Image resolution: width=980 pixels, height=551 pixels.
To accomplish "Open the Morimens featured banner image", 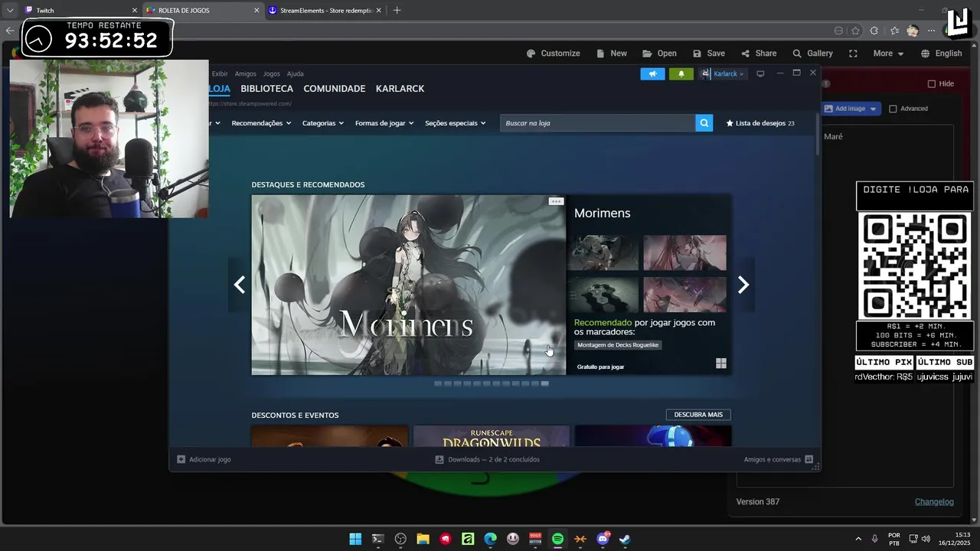I will pos(409,285).
